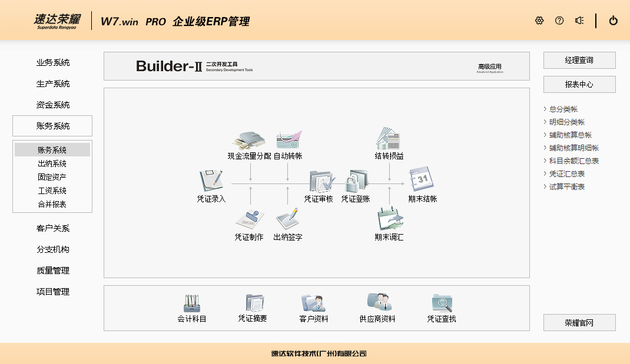The height and width of the screenshot is (364, 630).
Task: Click the settings gear in header
Action: click(539, 21)
